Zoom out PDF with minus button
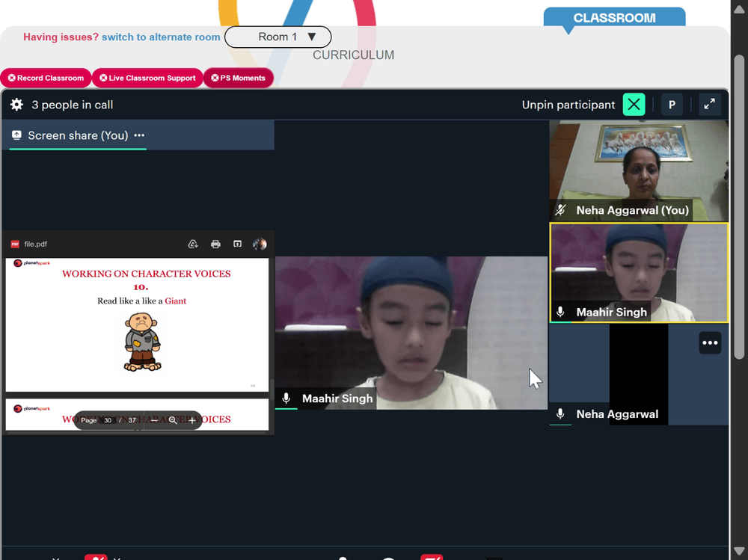748x560 pixels. point(153,420)
